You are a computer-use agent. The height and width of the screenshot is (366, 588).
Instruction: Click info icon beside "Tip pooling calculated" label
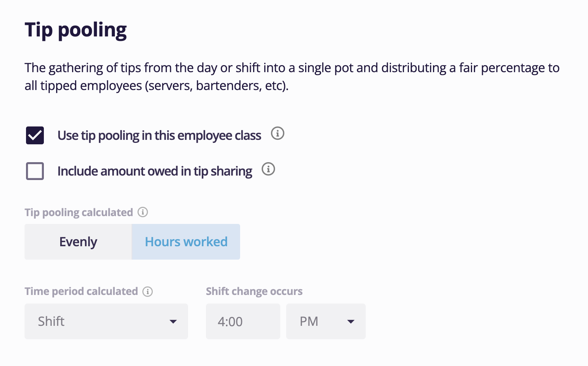tap(142, 212)
